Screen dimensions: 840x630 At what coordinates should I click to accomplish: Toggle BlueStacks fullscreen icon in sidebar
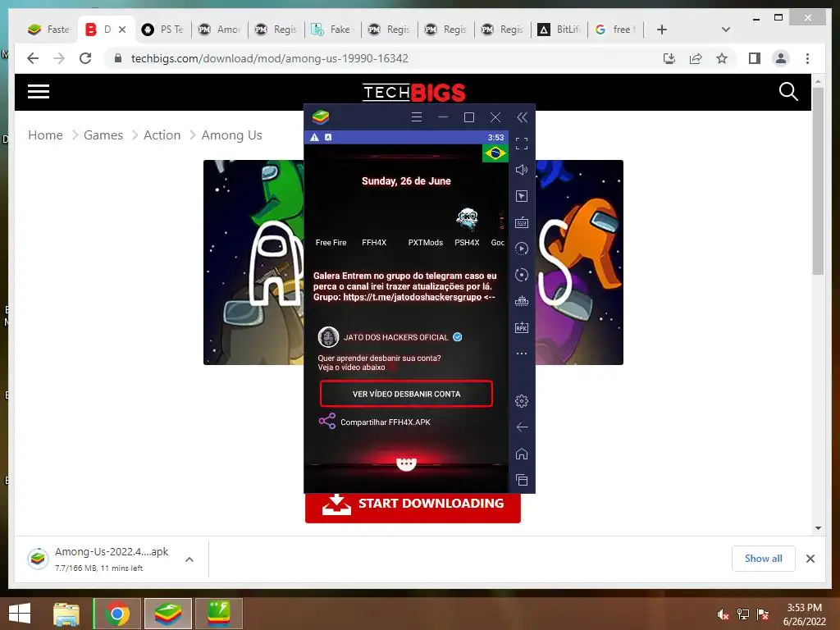pos(521,144)
